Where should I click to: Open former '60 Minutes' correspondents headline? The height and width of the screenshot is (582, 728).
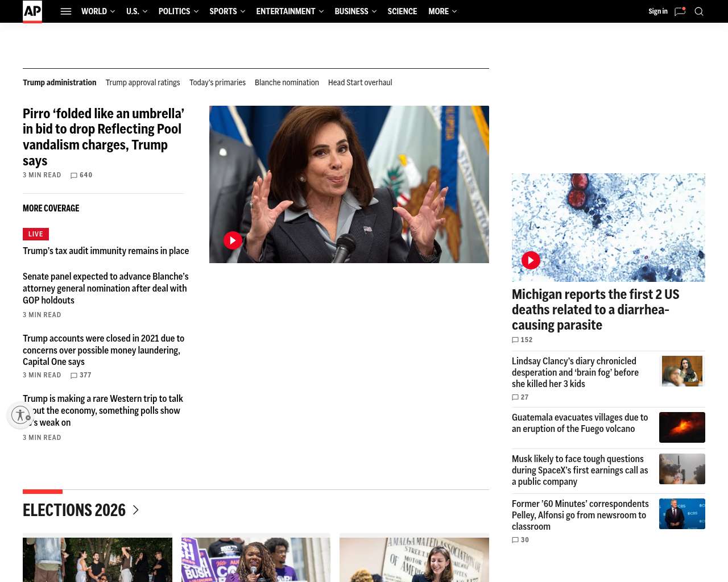coord(580,515)
